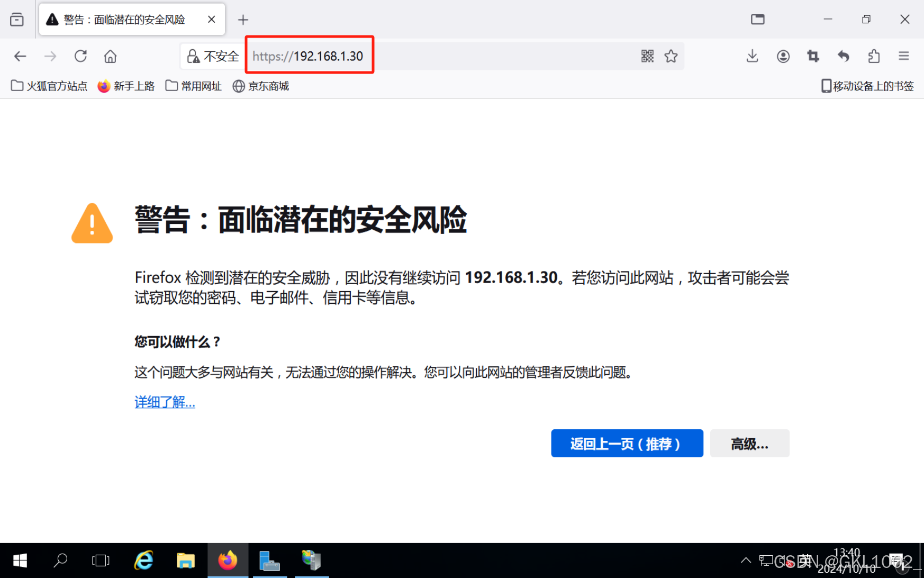Viewport: 924px width, 578px height.
Task: Click the 详细了解 link
Action: click(x=165, y=402)
